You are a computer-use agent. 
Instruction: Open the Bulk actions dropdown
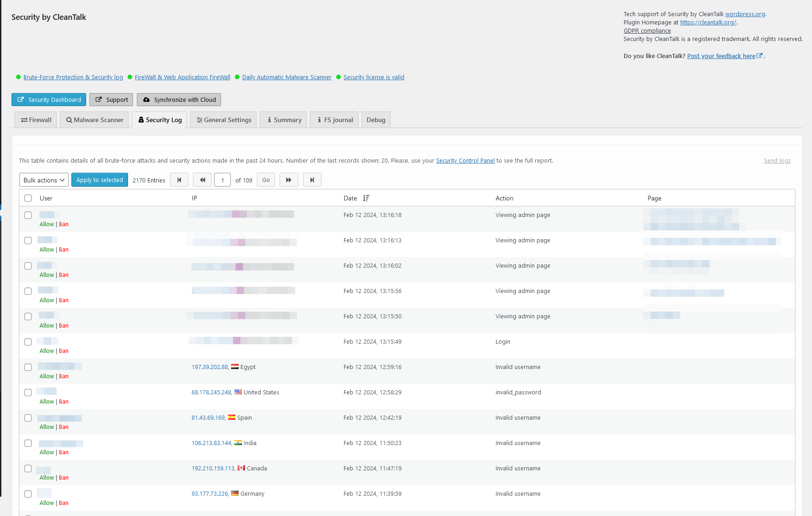[x=44, y=180]
